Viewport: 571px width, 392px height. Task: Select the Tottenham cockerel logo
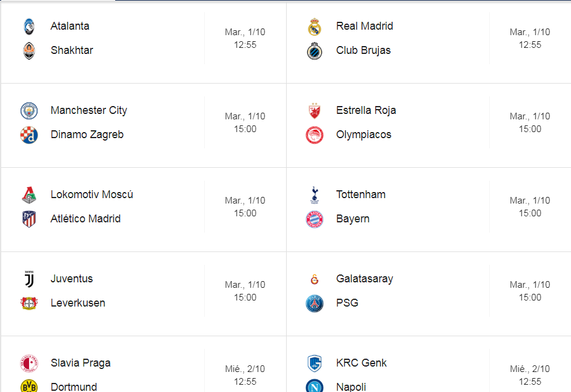click(315, 194)
